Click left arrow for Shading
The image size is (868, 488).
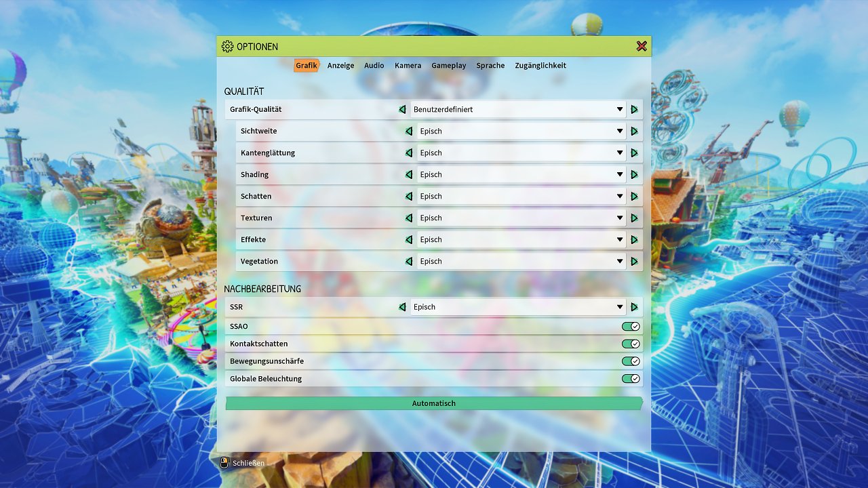pyautogui.click(x=409, y=174)
